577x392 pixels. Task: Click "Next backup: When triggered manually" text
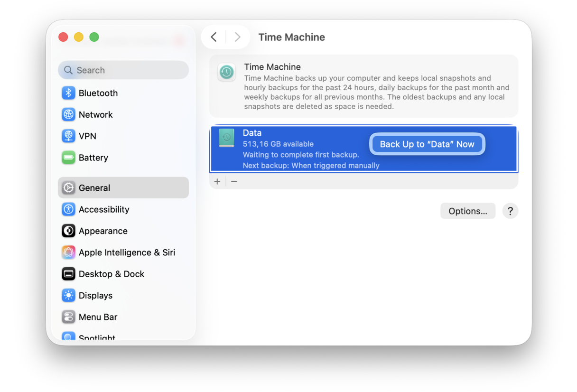[x=311, y=166]
